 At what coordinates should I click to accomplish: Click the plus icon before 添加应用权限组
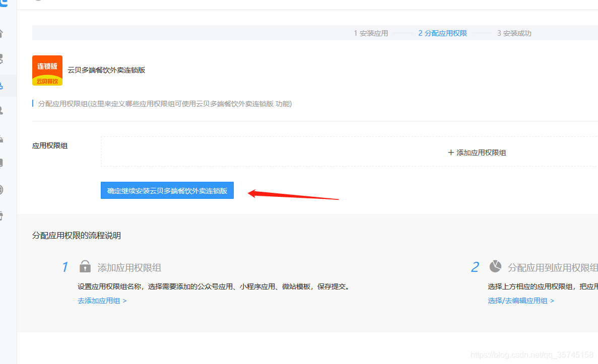pos(451,153)
